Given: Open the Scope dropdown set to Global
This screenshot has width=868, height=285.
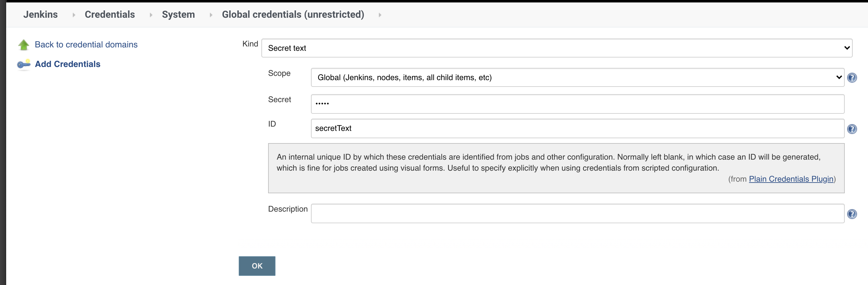Looking at the screenshot, I should [577, 77].
